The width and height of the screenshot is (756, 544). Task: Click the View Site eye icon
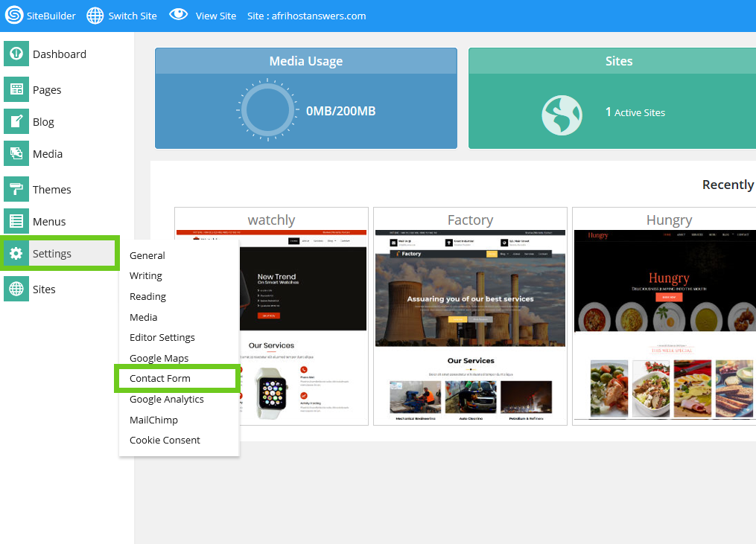click(x=178, y=15)
